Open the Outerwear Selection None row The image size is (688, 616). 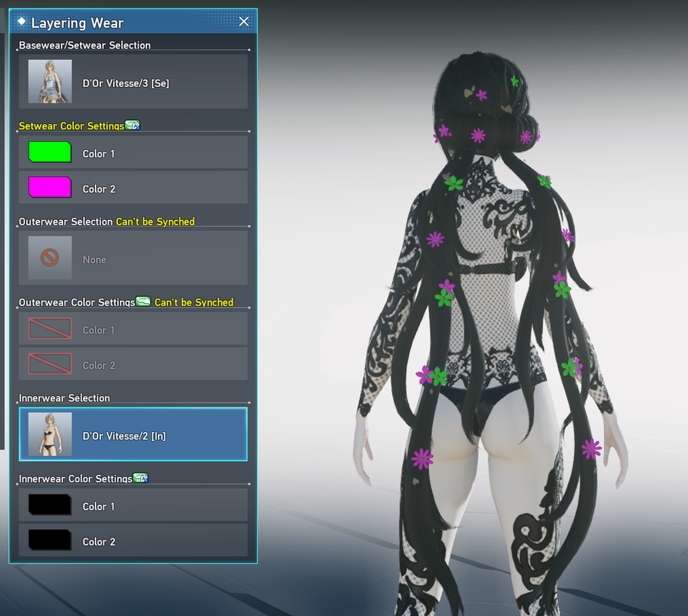tap(133, 258)
